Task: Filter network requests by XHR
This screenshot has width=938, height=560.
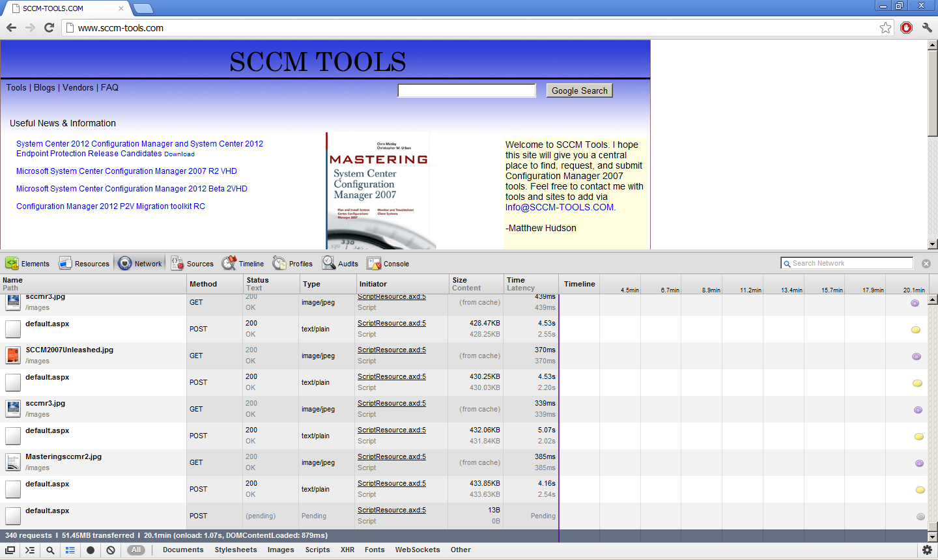Action: pos(347,550)
